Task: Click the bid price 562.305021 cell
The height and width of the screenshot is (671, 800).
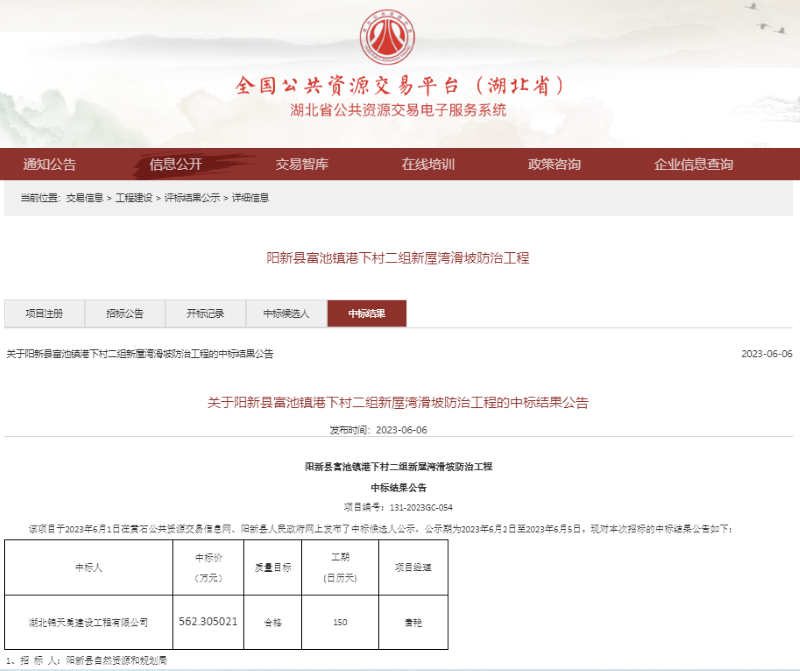Action: tap(207, 621)
